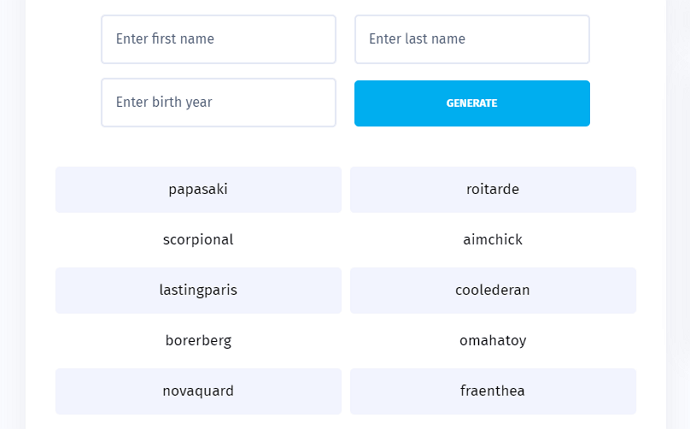Pick the coolederan username
The width and height of the screenshot is (690, 429).
coord(493,290)
